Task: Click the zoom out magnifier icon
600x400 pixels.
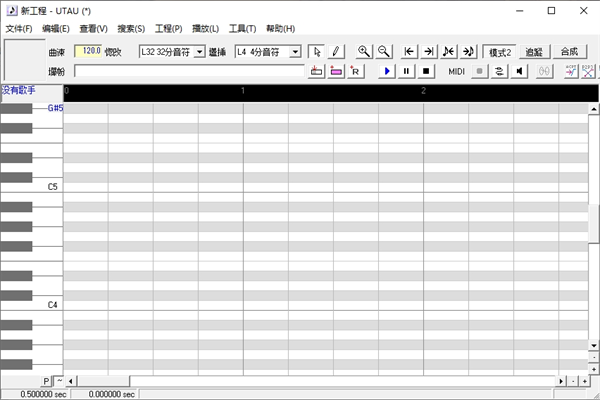Action: (383, 51)
